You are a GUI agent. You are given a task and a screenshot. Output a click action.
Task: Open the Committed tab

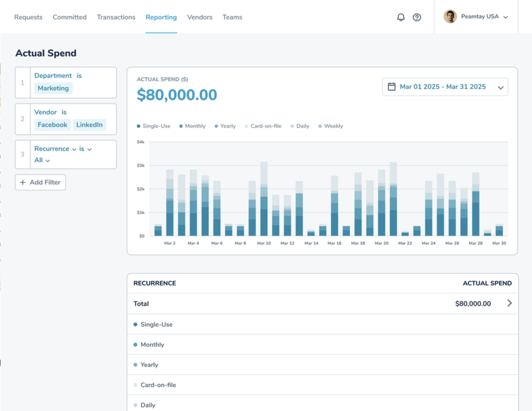[x=70, y=17]
